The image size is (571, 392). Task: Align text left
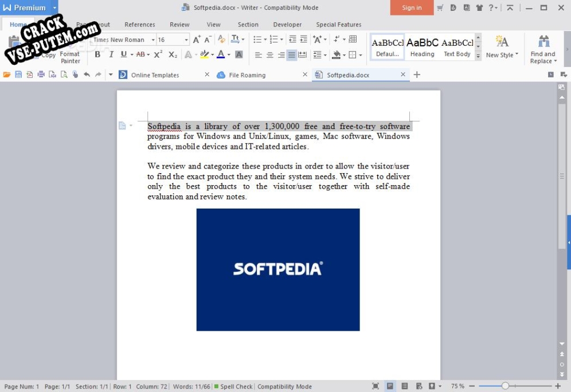[258, 55]
